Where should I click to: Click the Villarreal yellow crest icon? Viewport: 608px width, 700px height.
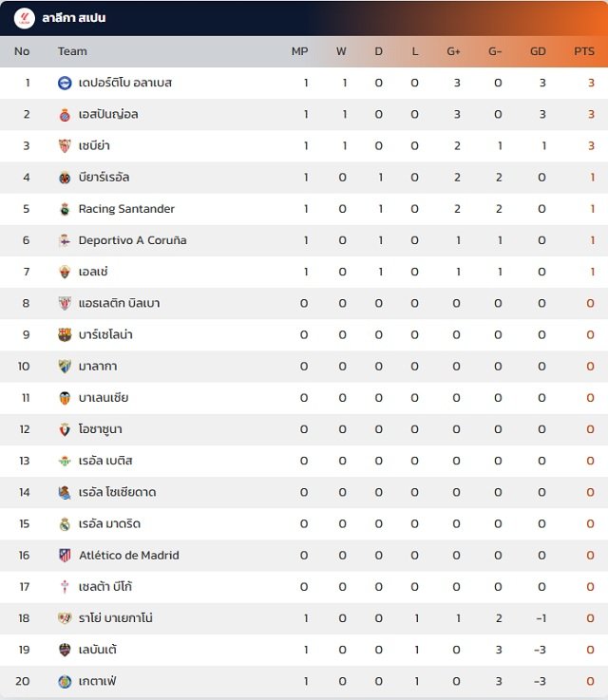[x=65, y=178]
